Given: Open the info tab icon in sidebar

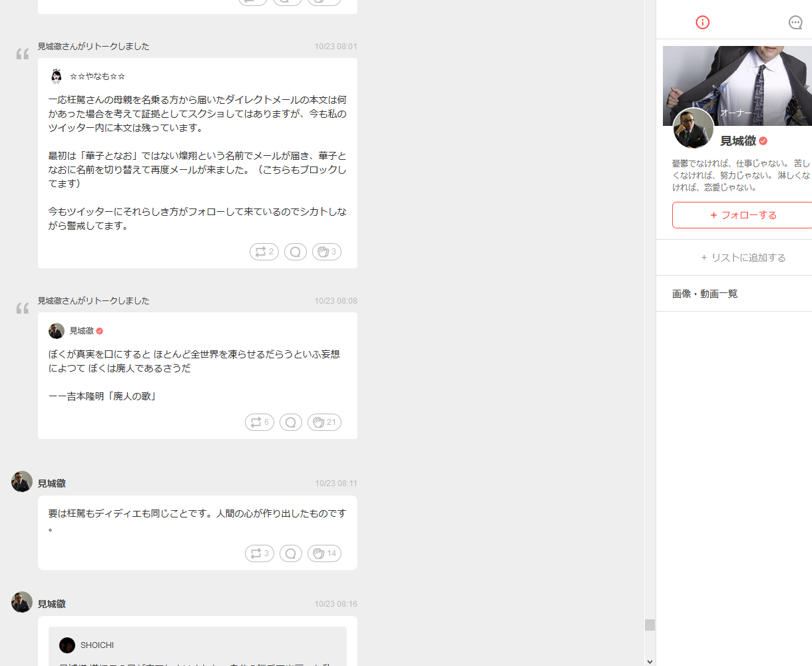Looking at the screenshot, I should click(702, 23).
